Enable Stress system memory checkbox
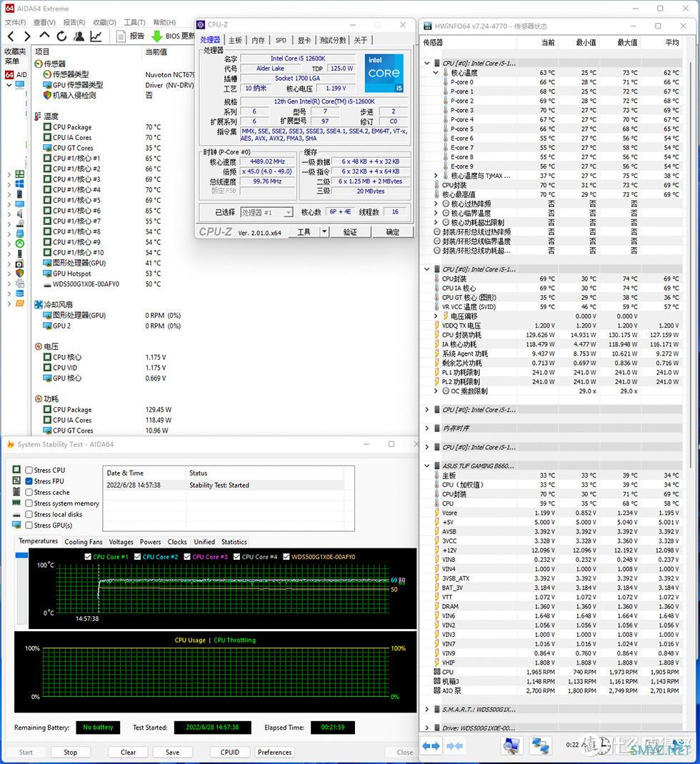Viewport: 700px width, 764px height. click(29, 503)
